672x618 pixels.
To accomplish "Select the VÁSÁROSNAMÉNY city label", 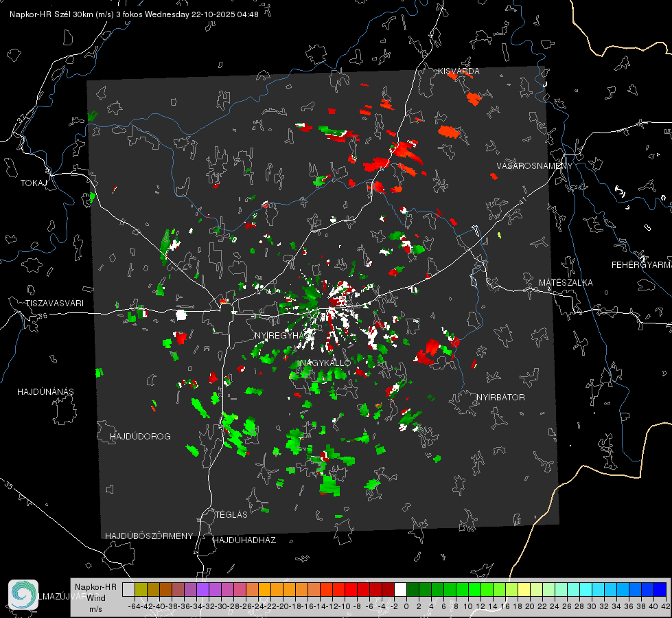I will click(x=535, y=166).
